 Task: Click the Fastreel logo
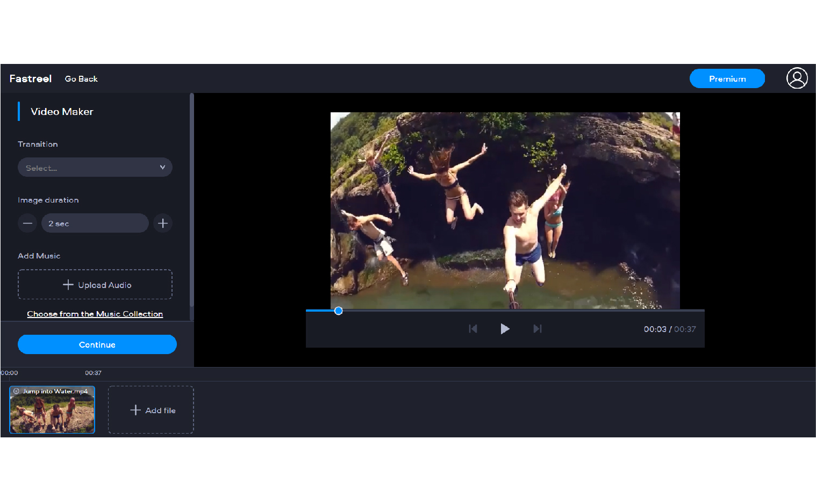(31, 78)
